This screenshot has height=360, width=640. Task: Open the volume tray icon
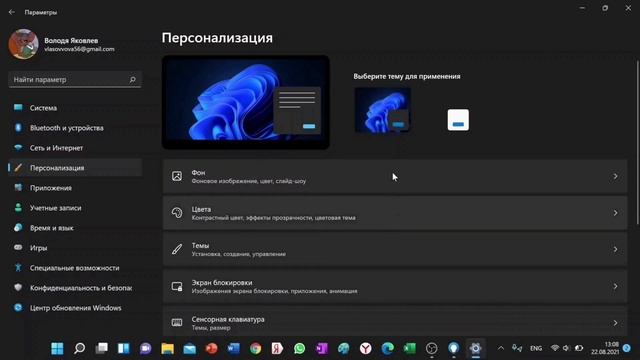566,348
